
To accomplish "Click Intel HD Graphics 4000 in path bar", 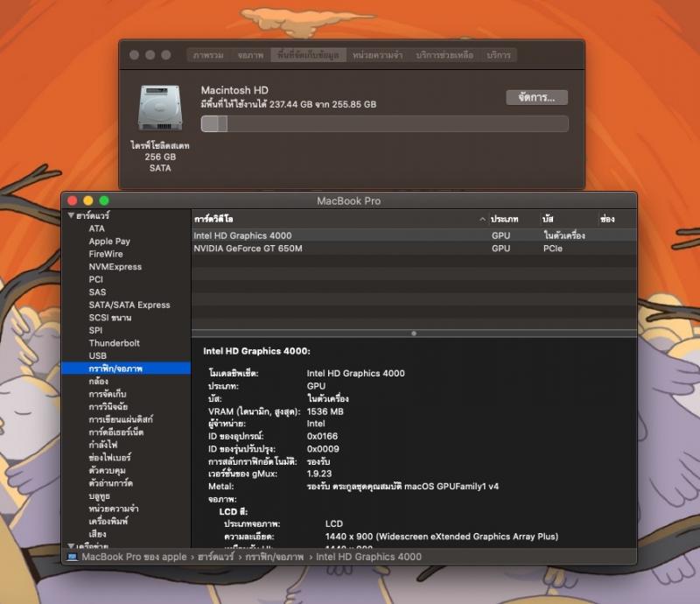I will tap(368, 557).
